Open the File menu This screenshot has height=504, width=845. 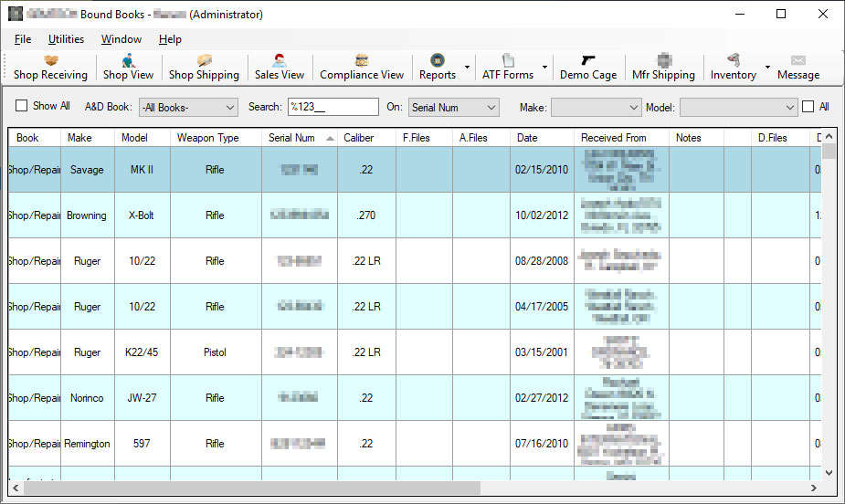(x=23, y=38)
